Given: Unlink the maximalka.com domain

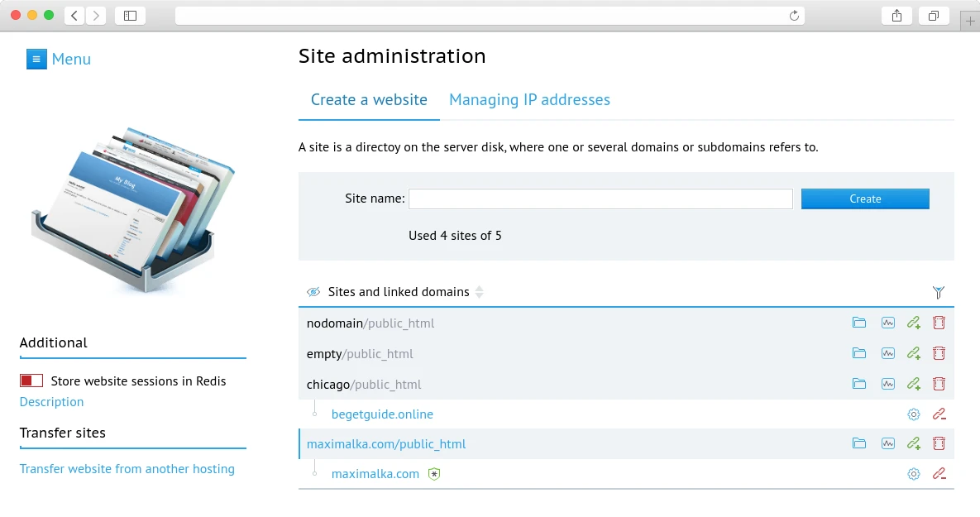Looking at the screenshot, I should tap(939, 473).
